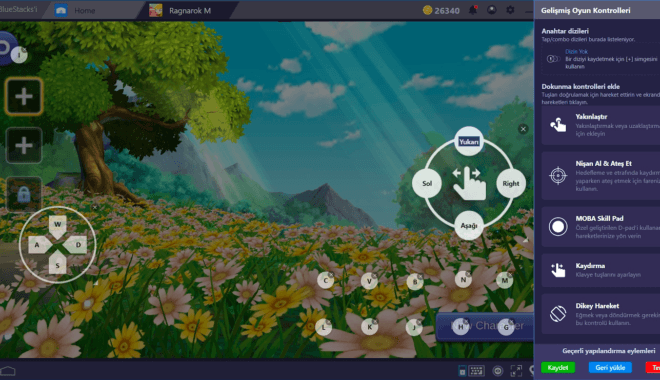The width and height of the screenshot is (660, 380).
Task: Click the W key on the D-pad
Action: tap(58, 225)
